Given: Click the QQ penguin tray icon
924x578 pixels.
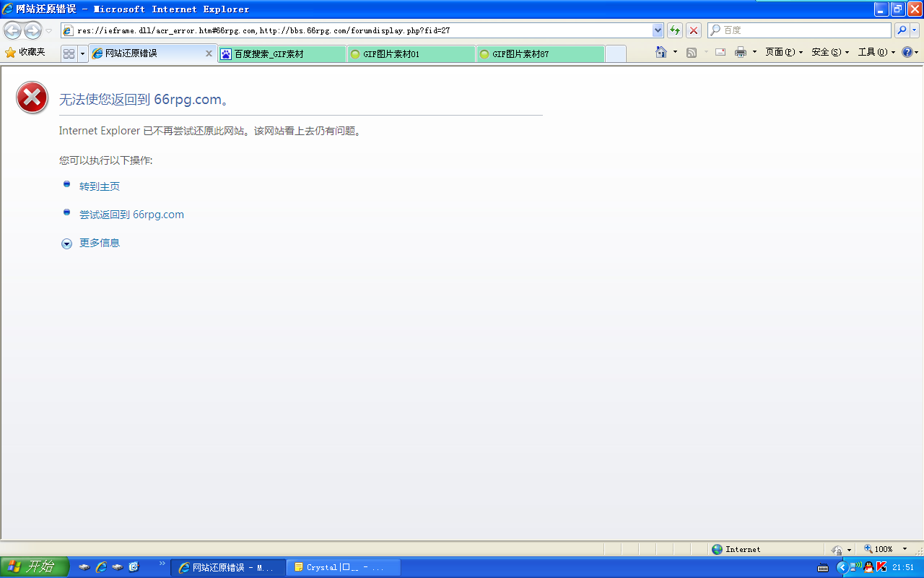Looking at the screenshot, I should tap(868, 567).
